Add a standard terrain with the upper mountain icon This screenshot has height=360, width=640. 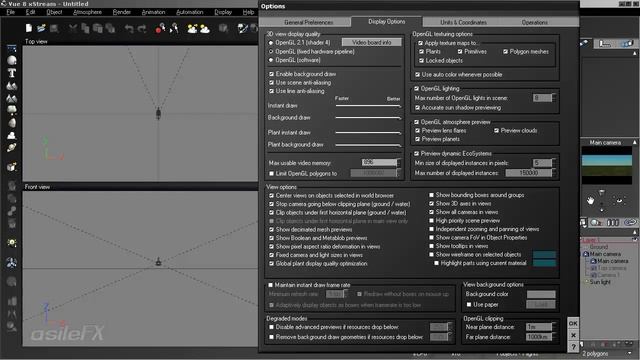tap(12, 86)
